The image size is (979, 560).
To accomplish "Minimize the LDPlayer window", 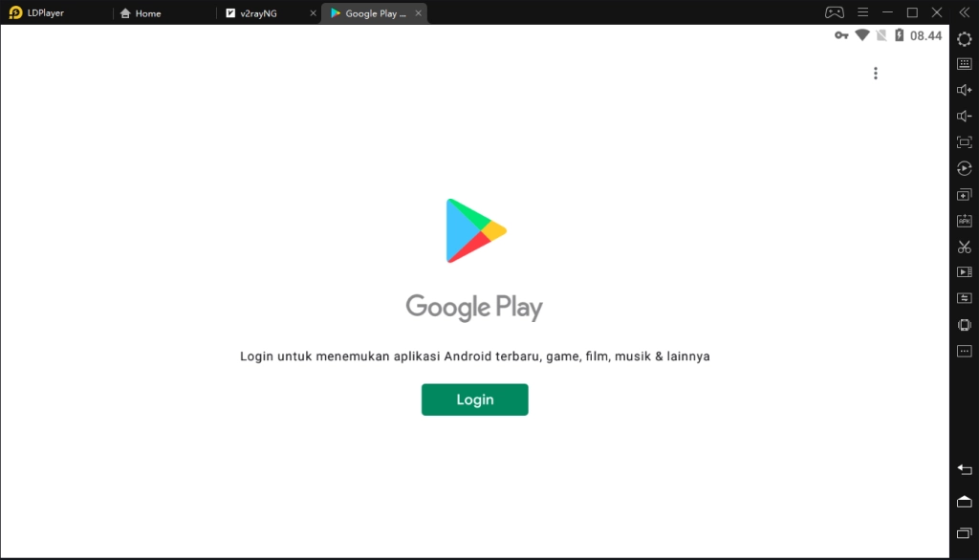I will (x=887, y=12).
